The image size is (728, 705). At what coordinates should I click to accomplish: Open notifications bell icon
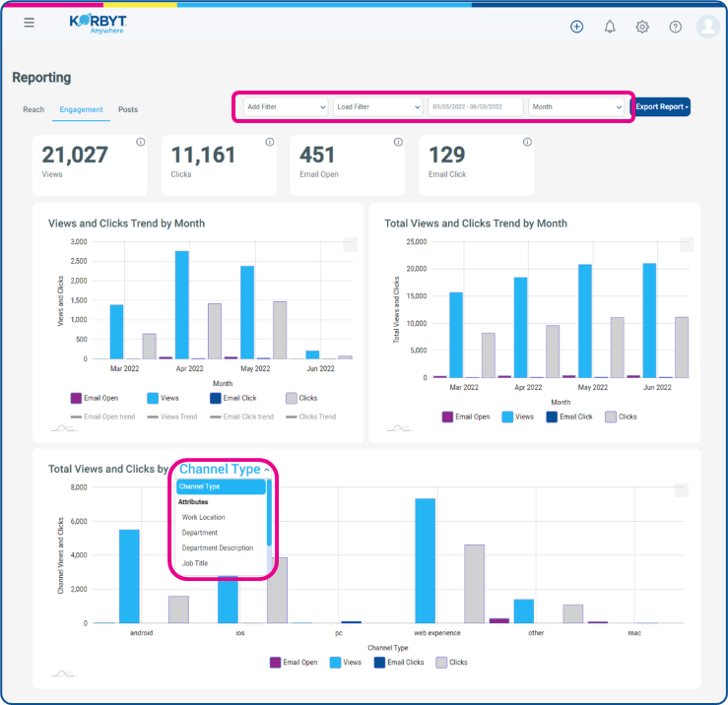(x=610, y=27)
